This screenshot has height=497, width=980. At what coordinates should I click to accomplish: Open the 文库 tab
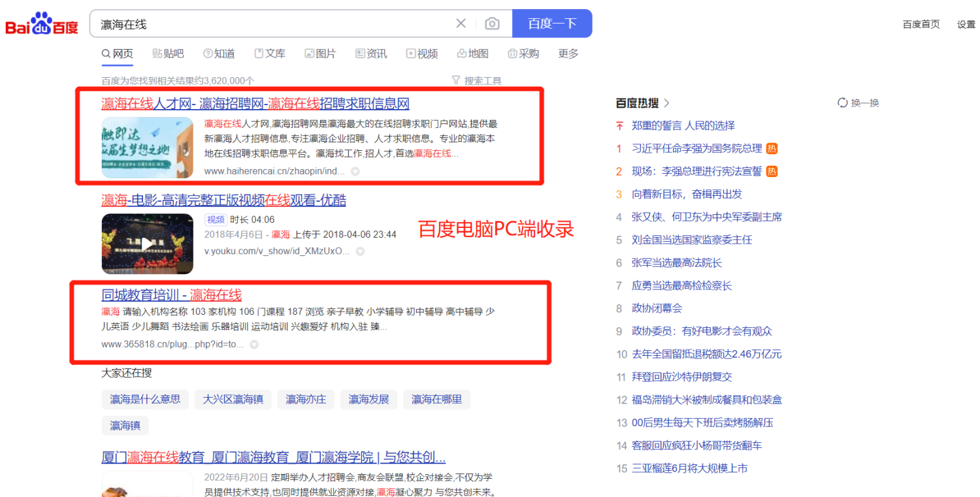coord(270,54)
